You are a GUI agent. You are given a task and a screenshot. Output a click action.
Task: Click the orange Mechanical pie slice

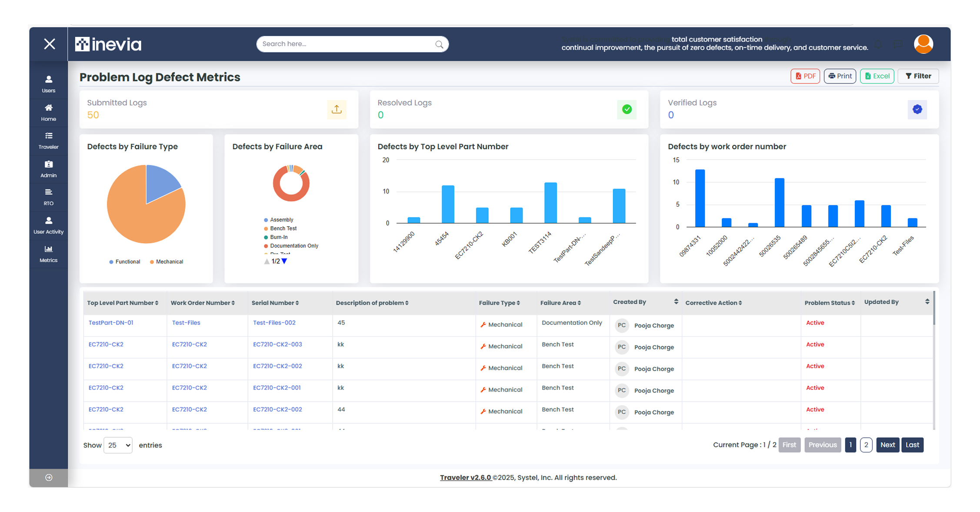coord(138,218)
